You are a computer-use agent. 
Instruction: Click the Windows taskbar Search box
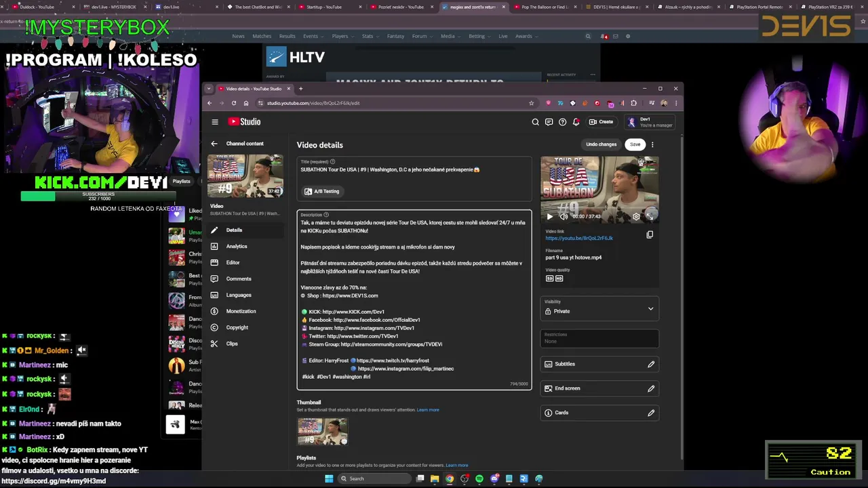[373, 479]
